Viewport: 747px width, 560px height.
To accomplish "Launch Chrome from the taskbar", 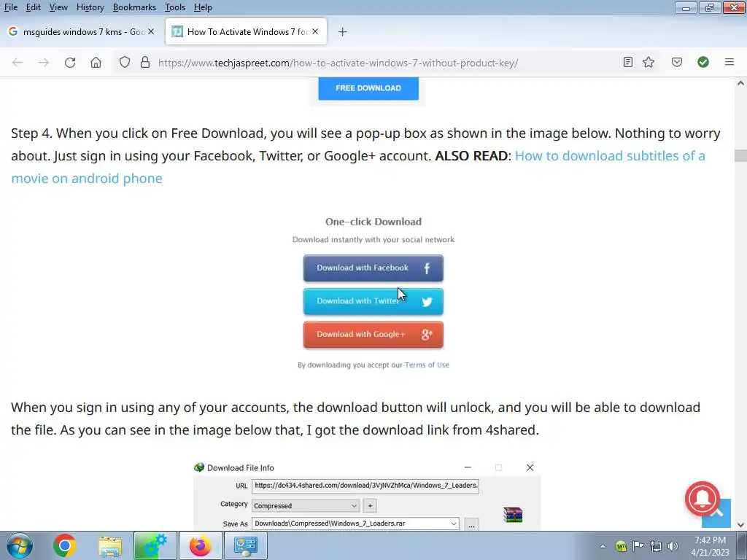I will point(65,545).
